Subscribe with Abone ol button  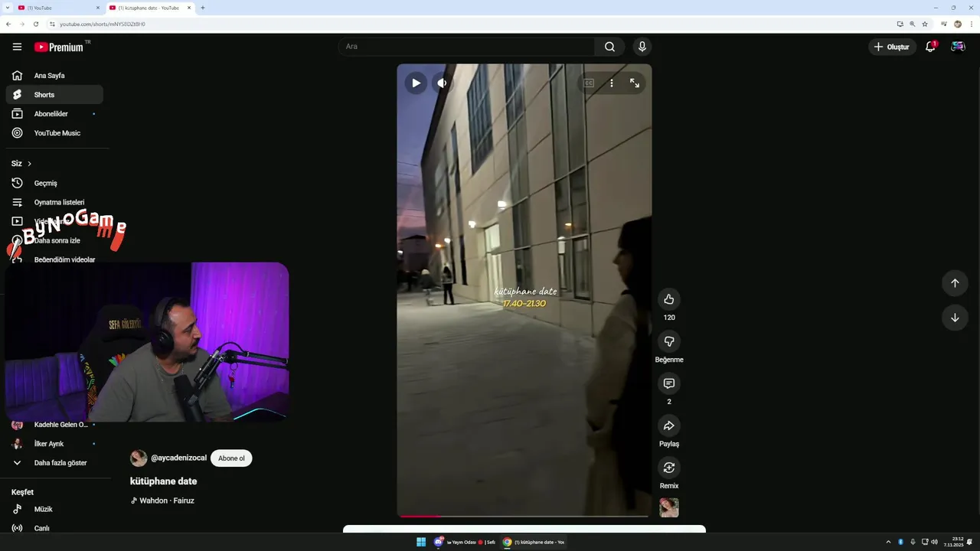[x=231, y=458]
